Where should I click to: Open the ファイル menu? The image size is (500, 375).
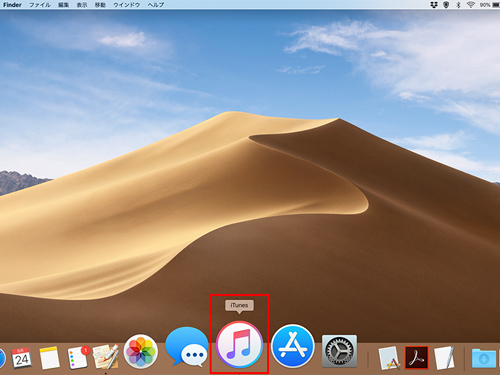(40, 5)
